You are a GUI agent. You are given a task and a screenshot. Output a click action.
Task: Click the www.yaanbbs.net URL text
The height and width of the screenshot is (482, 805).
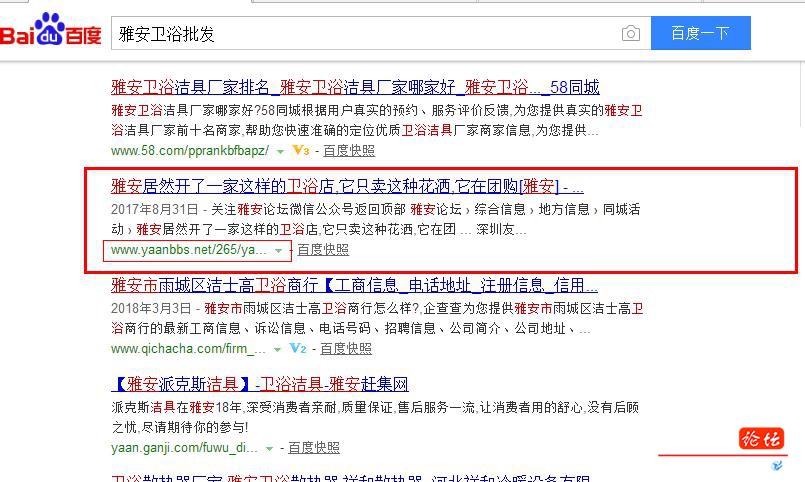coord(188,250)
